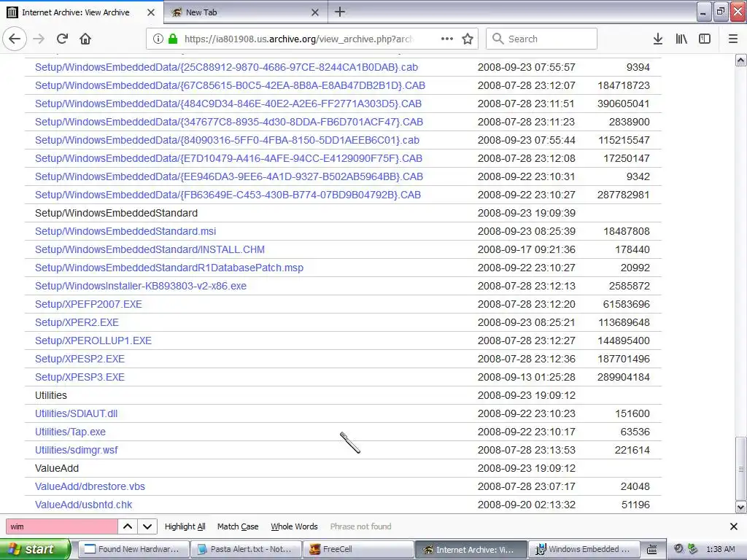Open the Firefox hamburger menu
747x560 pixels.
pyautogui.click(x=733, y=39)
